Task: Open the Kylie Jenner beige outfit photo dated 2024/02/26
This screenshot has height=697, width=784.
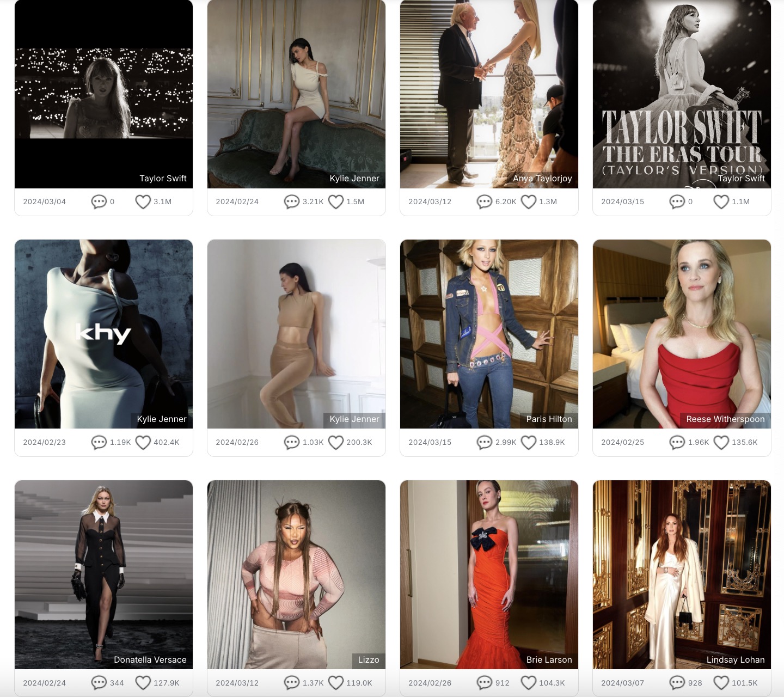Action: tap(296, 334)
